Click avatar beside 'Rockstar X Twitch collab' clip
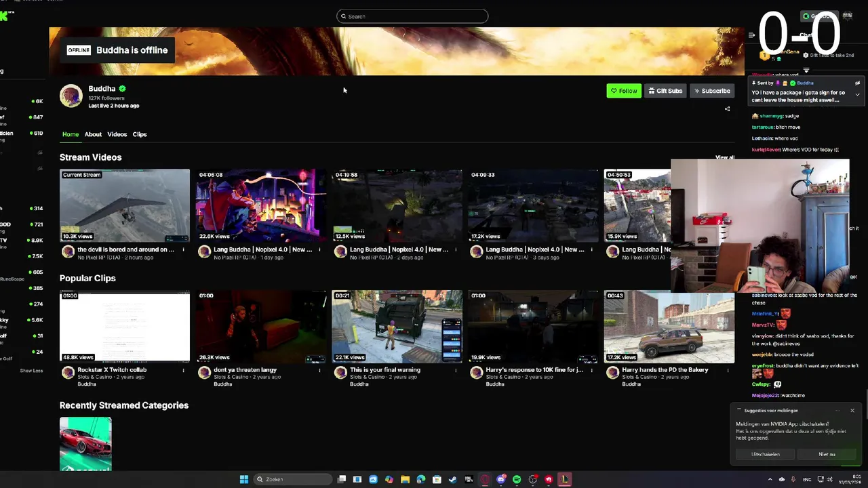The image size is (868, 488). click(68, 373)
